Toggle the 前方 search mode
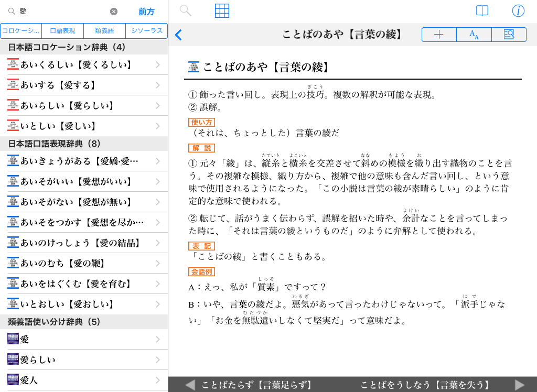Image resolution: width=537 pixels, height=392 pixels. 146,12
